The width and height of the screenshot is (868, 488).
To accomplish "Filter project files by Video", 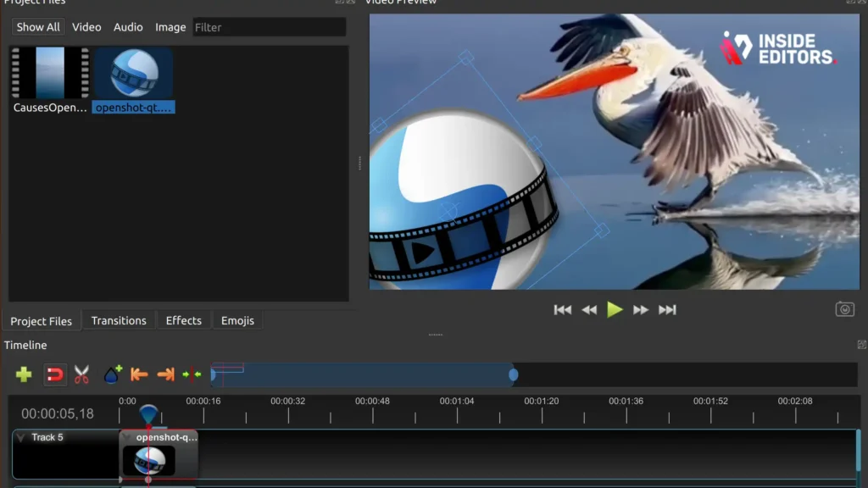I will click(86, 27).
